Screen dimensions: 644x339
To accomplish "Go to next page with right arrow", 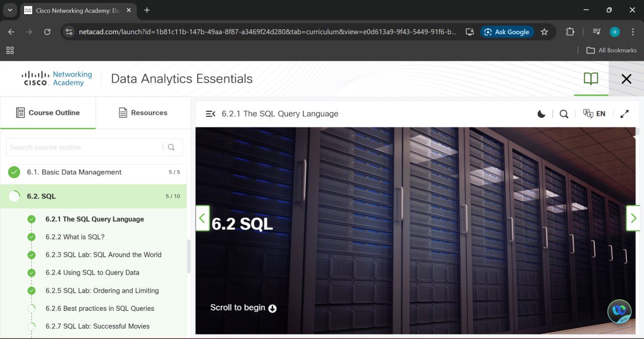I will pyautogui.click(x=633, y=218).
